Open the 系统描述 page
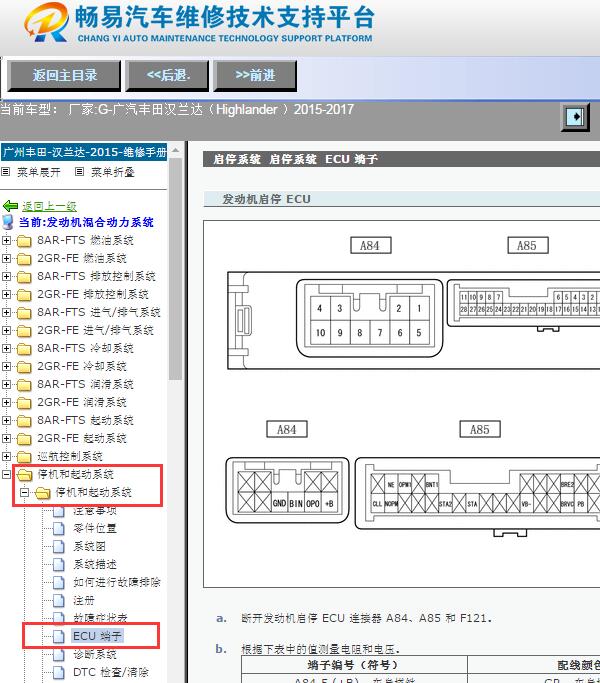This screenshot has height=683, width=600. coord(95,565)
